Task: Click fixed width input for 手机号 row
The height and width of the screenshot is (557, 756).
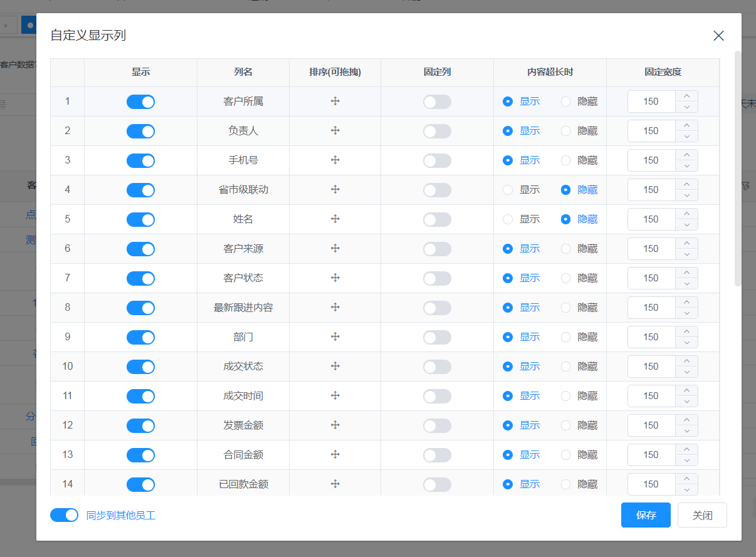Action: click(651, 160)
